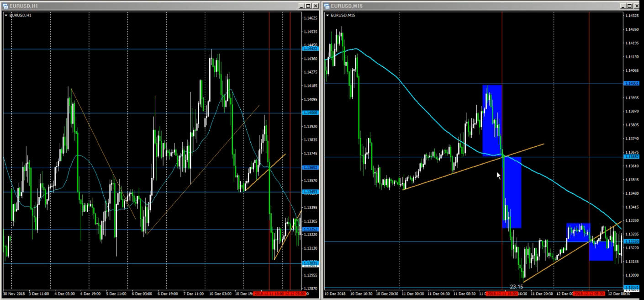Maximize the EURUSD,M15 chart window
The height and width of the screenshot is (300, 644).
point(630,6)
